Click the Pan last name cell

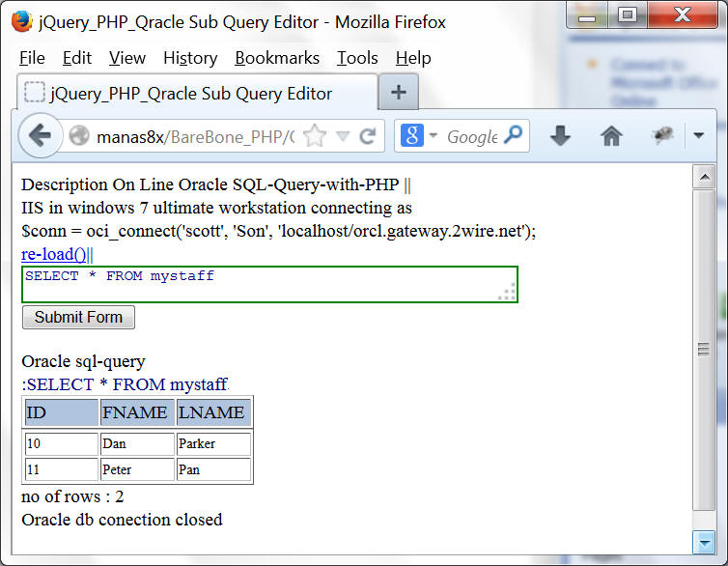click(213, 469)
